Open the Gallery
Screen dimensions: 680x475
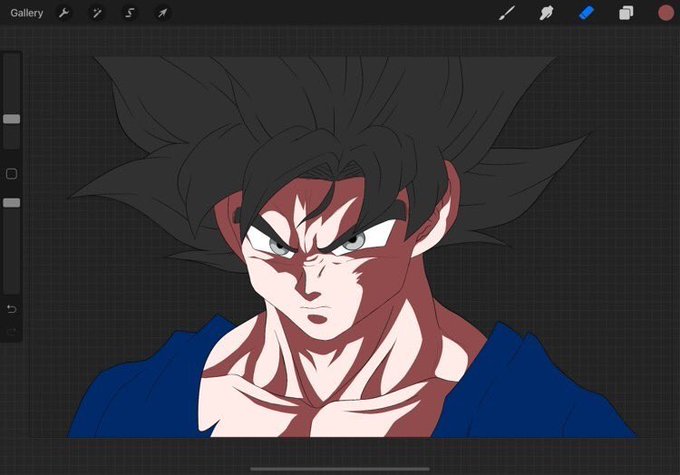click(x=26, y=13)
